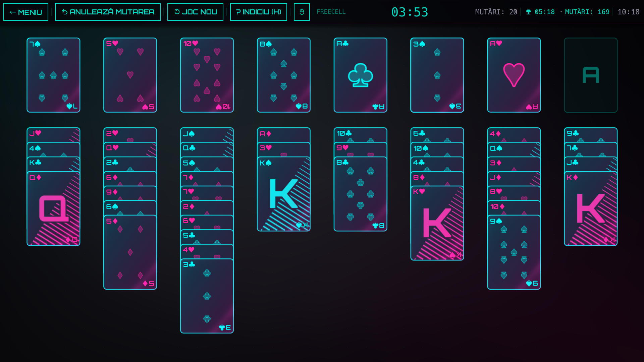Click the jack of clubs card
644x362 pixels.
pyautogui.click(x=591, y=164)
